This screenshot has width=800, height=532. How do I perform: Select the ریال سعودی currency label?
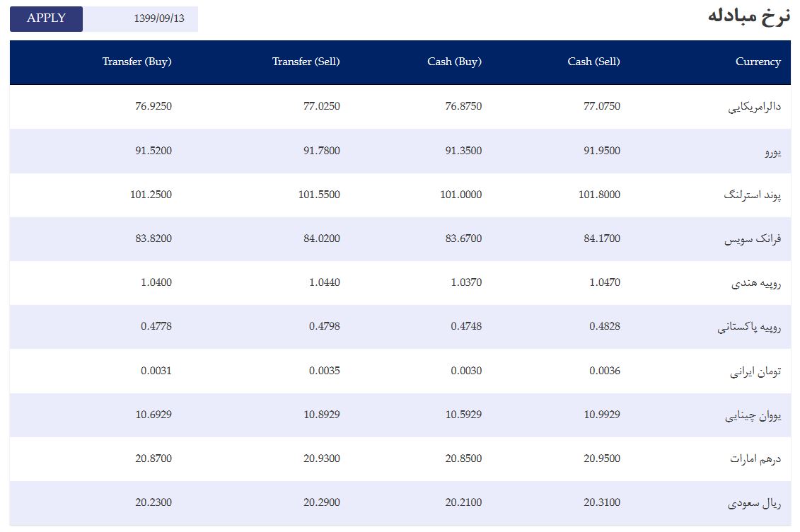click(754, 503)
